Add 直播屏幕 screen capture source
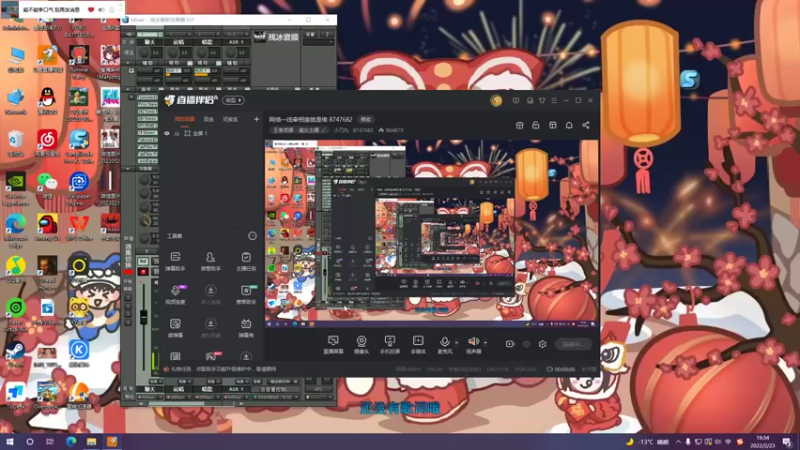The width and height of the screenshot is (800, 450). click(333, 344)
